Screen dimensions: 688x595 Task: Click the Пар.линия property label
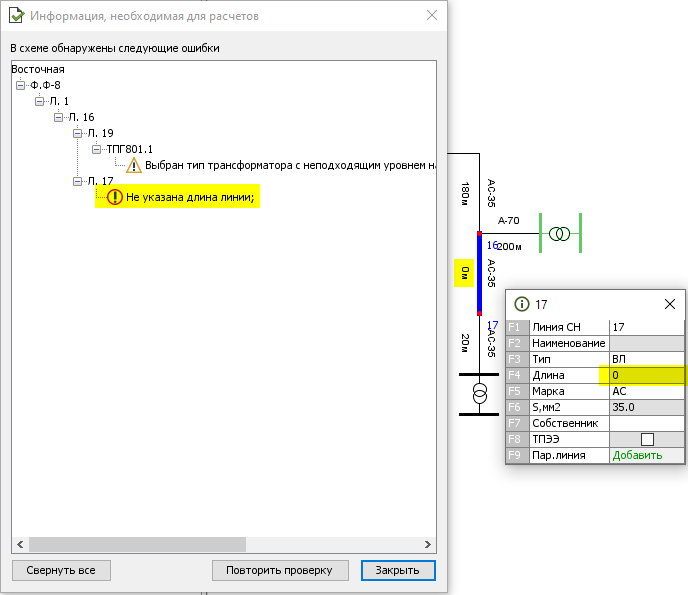click(559, 455)
